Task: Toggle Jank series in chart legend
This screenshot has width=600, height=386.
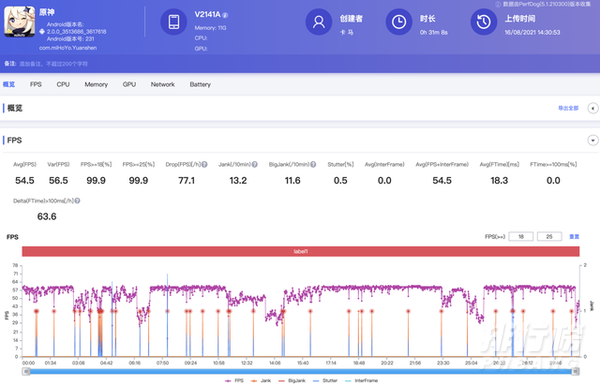Action: 261,381
